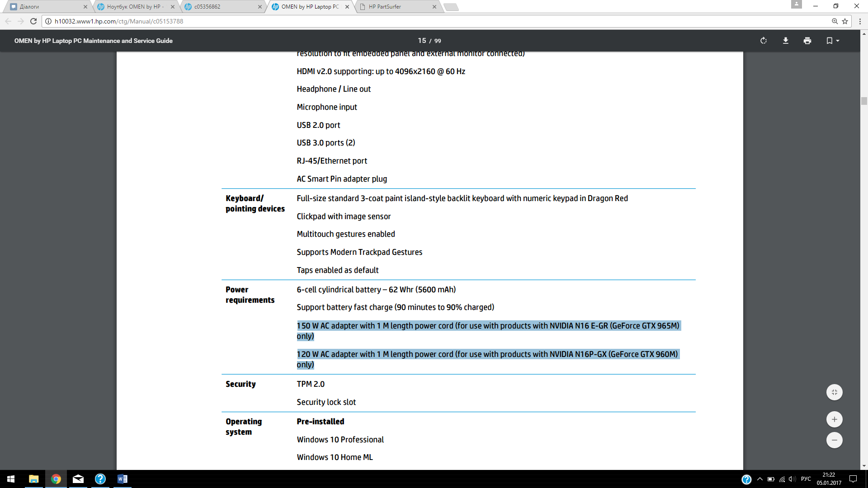
Task: Click the highlighted 120 W AC adapter text
Action: coord(488,359)
